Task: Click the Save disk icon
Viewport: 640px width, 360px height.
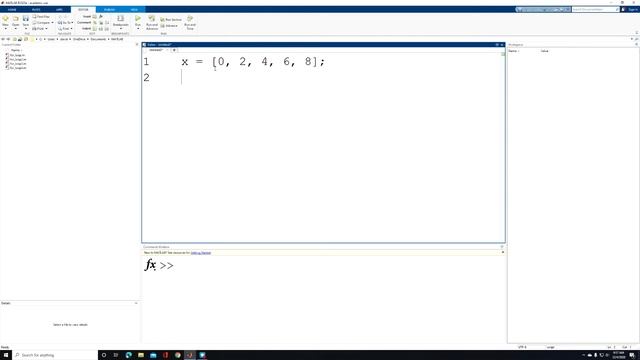Action: pos(26,19)
